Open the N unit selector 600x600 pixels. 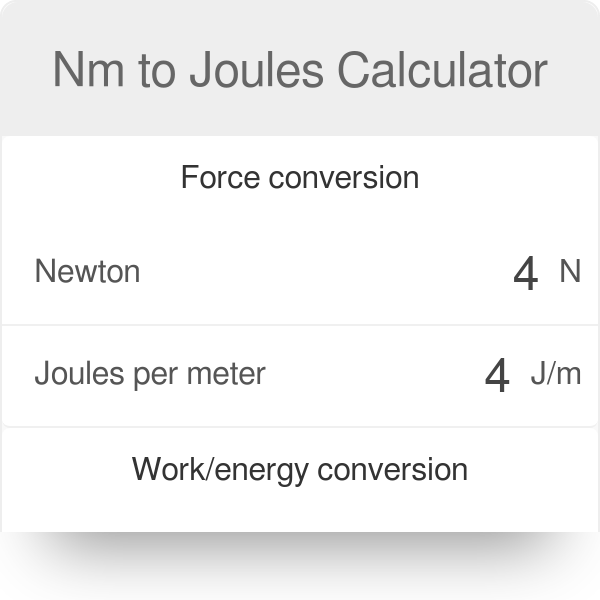(569, 272)
